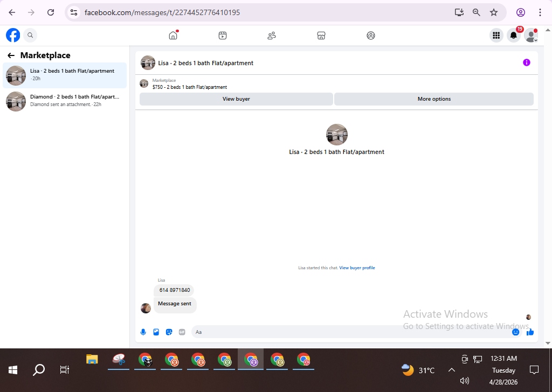The height and width of the screenshot is (392, 552).
Task: Open Task View on the taskbar
Action: [x=65, y=370]
